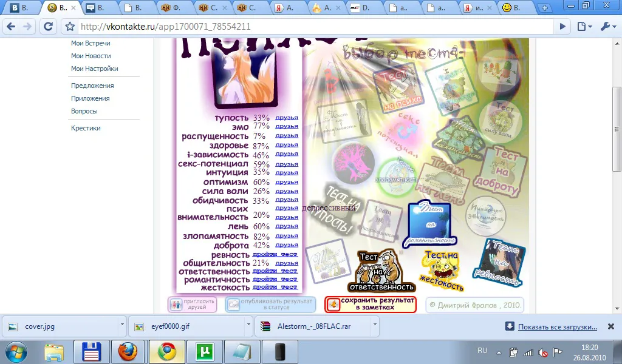622x364 pixels.
Task: Open the wrench settings menu icon
Action: pyautogui.click(x=607, y=27)
